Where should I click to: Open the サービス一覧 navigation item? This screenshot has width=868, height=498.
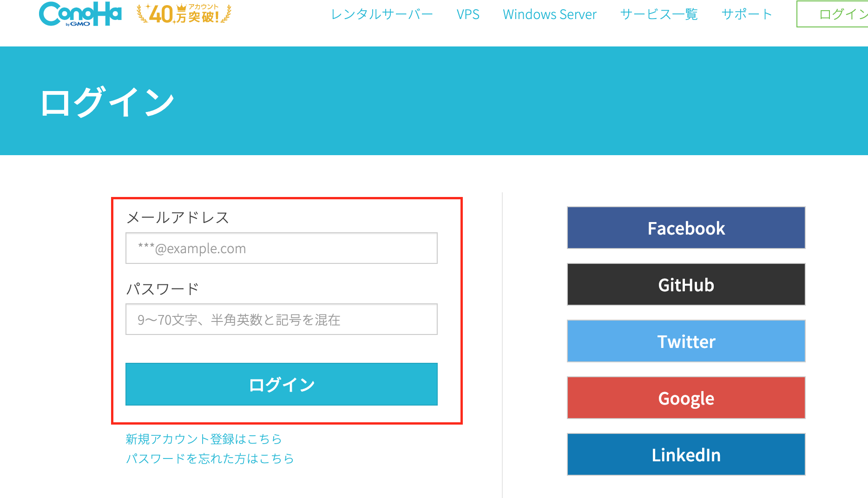(658, 14)
